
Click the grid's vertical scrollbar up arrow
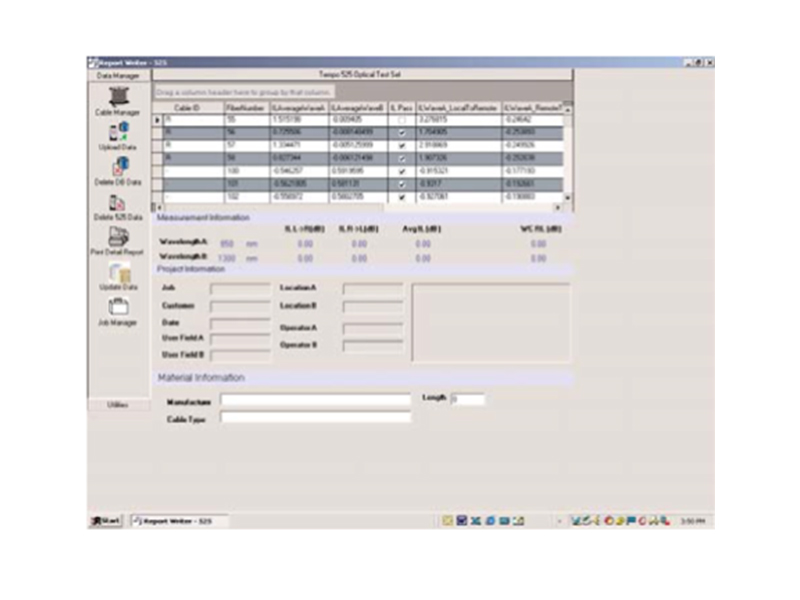coord(567,109)
